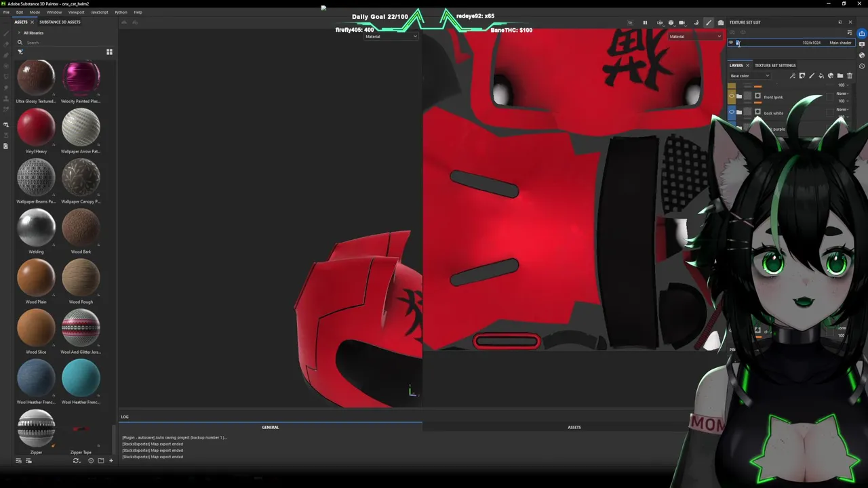Expand All libraries tree
Image resolution: width=868 pixels, height=488 pixels.
click(19, 33)
